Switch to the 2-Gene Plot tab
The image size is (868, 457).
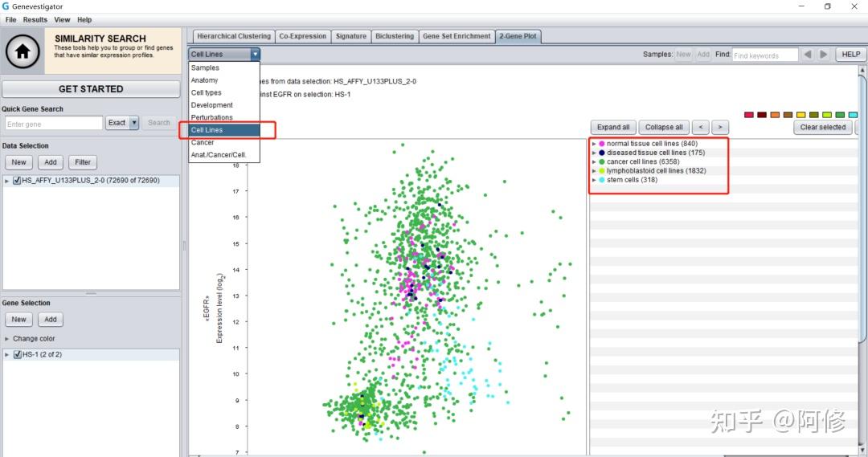coord(518,36)
